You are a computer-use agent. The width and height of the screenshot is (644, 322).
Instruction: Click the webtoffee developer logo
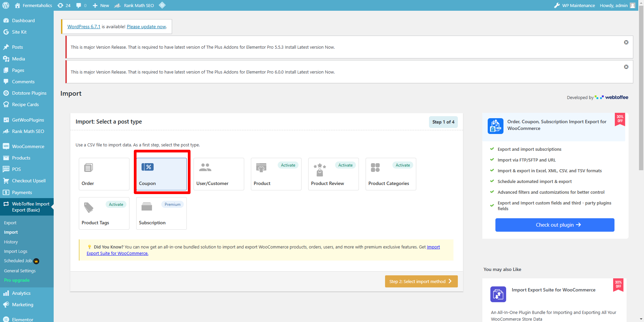[611, 97]
